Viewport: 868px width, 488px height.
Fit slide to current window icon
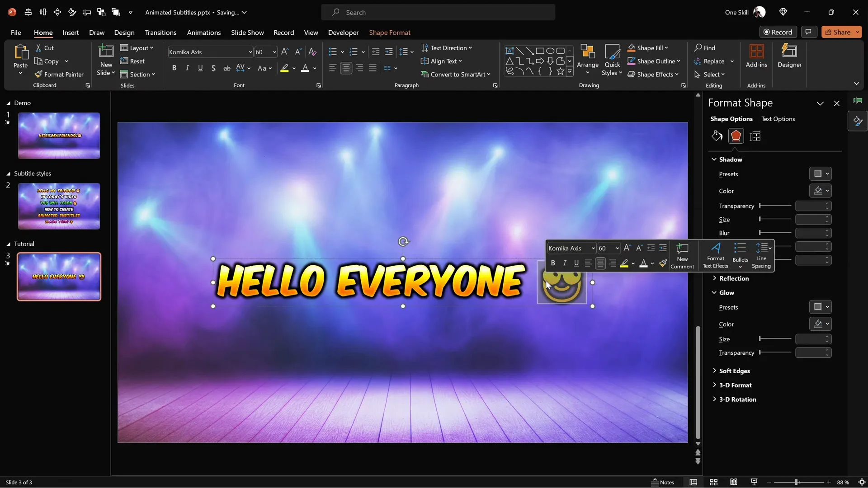tap(862, 482)
